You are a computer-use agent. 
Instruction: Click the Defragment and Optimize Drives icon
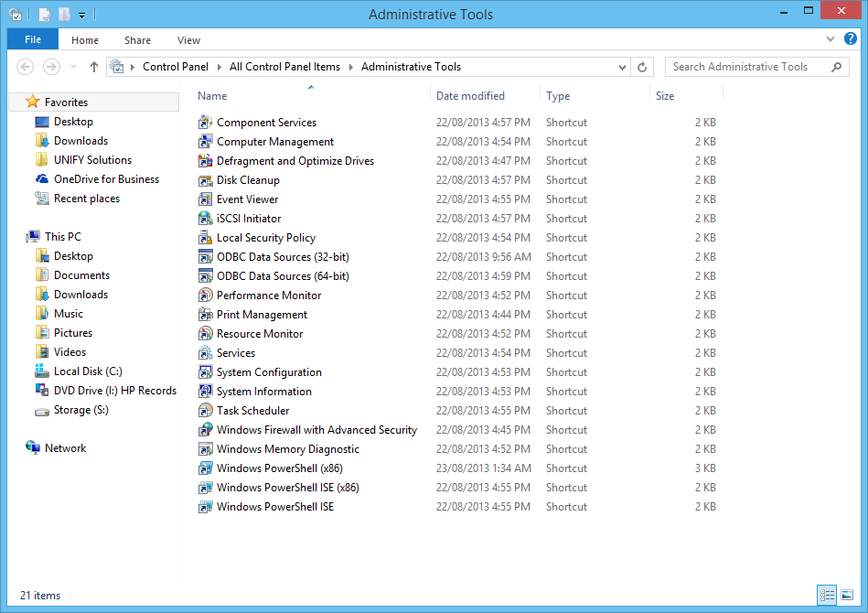pos(206,161)
